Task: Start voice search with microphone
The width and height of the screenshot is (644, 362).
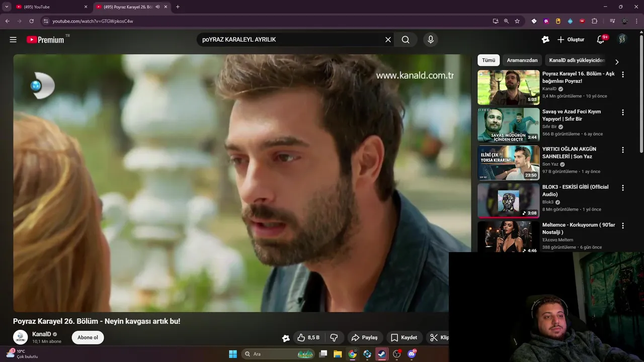Action: pyautogui.click(x=430, y=40)
